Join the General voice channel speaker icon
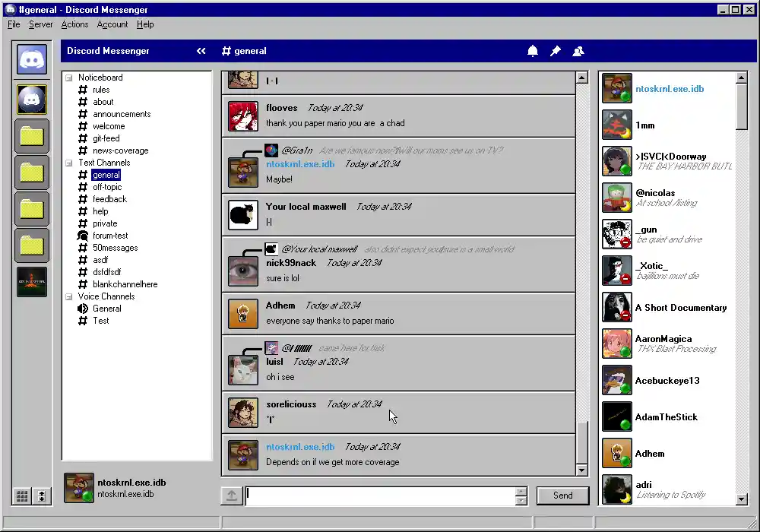Screen dimensions: 760x532 [x=84, y=309]
